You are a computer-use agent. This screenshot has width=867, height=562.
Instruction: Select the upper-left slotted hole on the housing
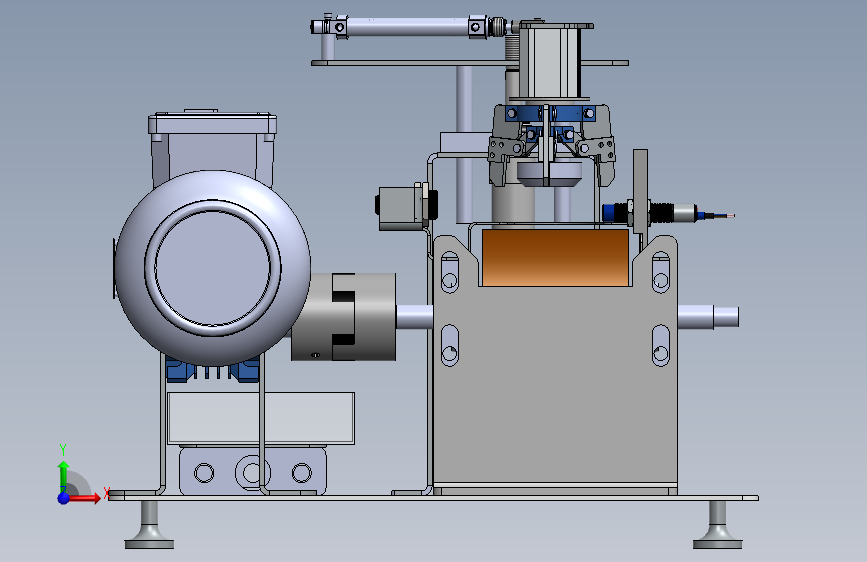[x=450, y=272]
